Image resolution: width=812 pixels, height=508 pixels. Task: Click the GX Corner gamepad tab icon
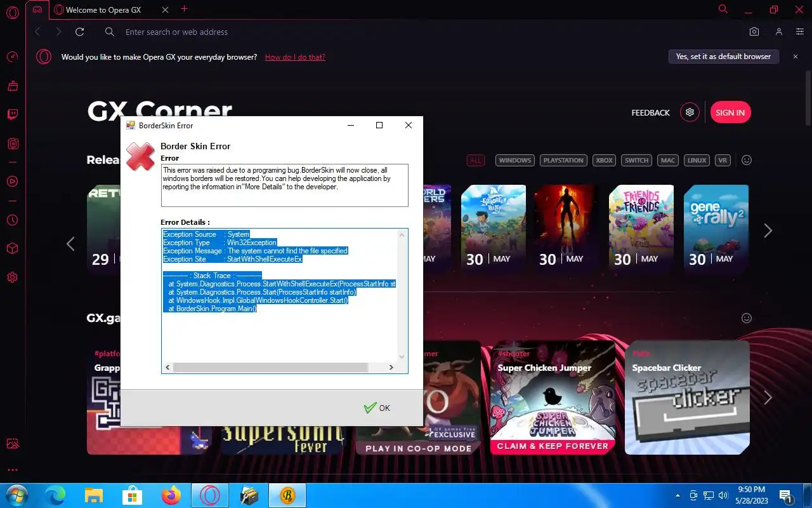(x=38, y=10)
